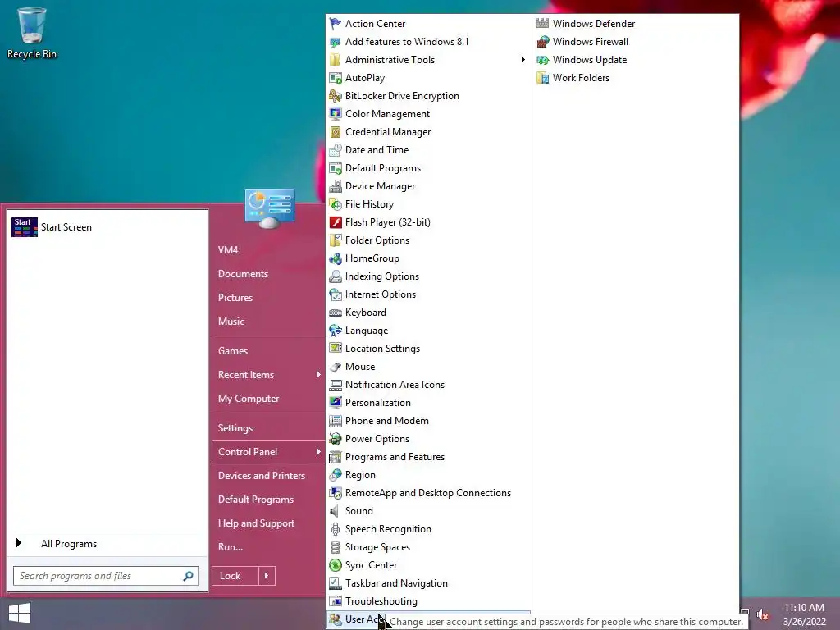Open Devices and Printers
The height and width of the screenshot is (630, 840).
262,476
